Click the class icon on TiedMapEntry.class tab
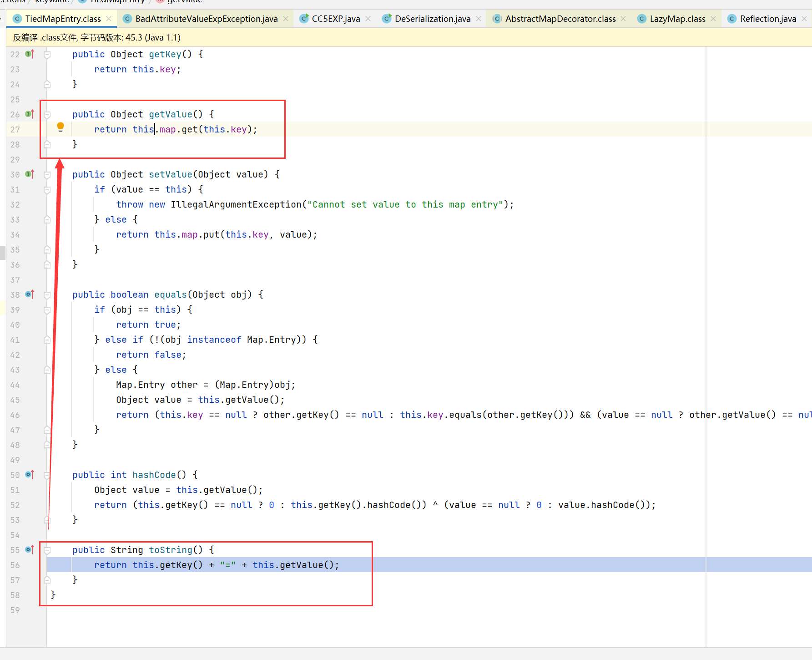This screenshot has height=660, width=812. (17, 19)
